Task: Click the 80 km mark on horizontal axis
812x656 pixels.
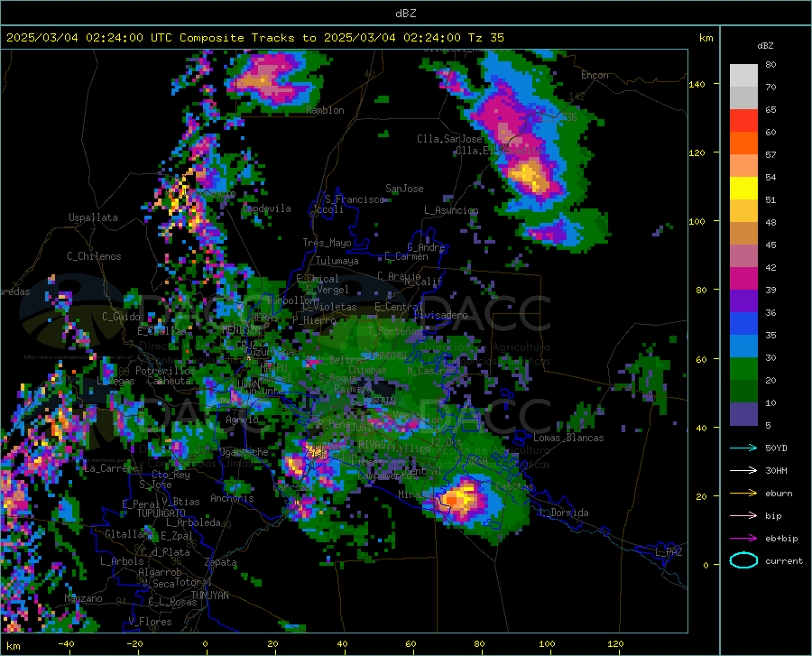Action: click(x=479, y=643)
